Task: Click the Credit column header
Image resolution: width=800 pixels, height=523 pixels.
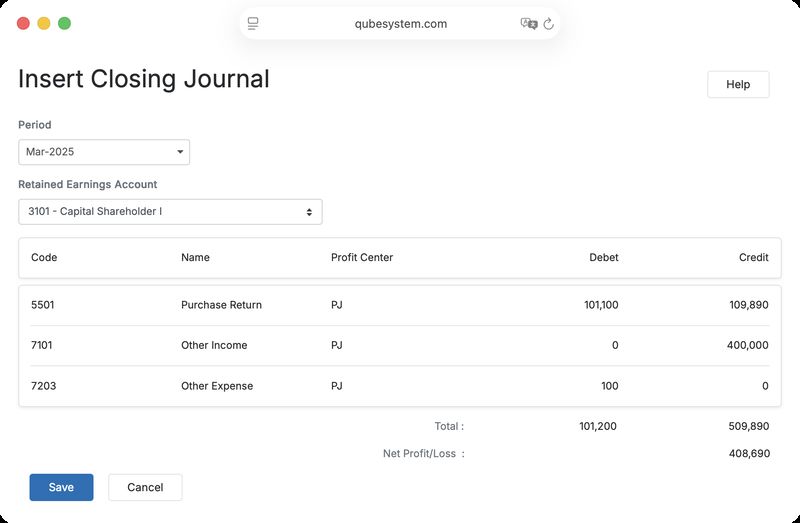Action: (x=754, y=257)
